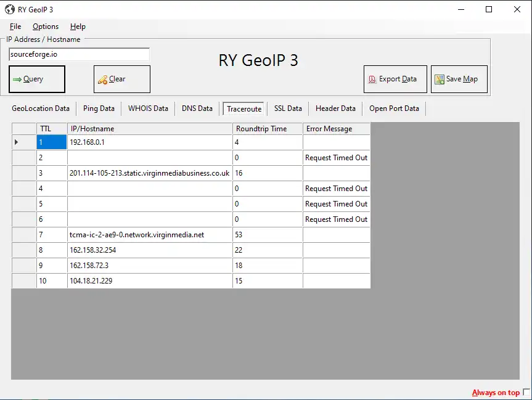Click the Request Timed Out cell in TTL 6 row
Image resolution: width=532 pixels, height=400 pixels.
pos(337,219)
